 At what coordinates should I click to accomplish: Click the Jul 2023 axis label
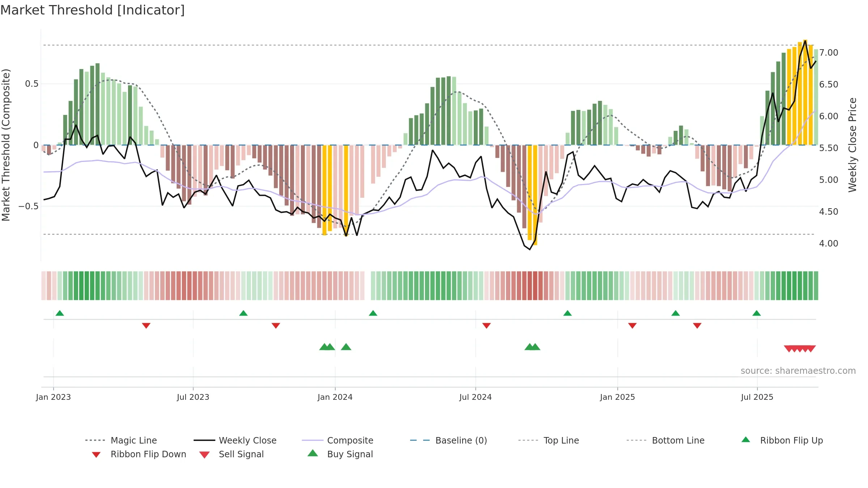click(x=193, y=397)
